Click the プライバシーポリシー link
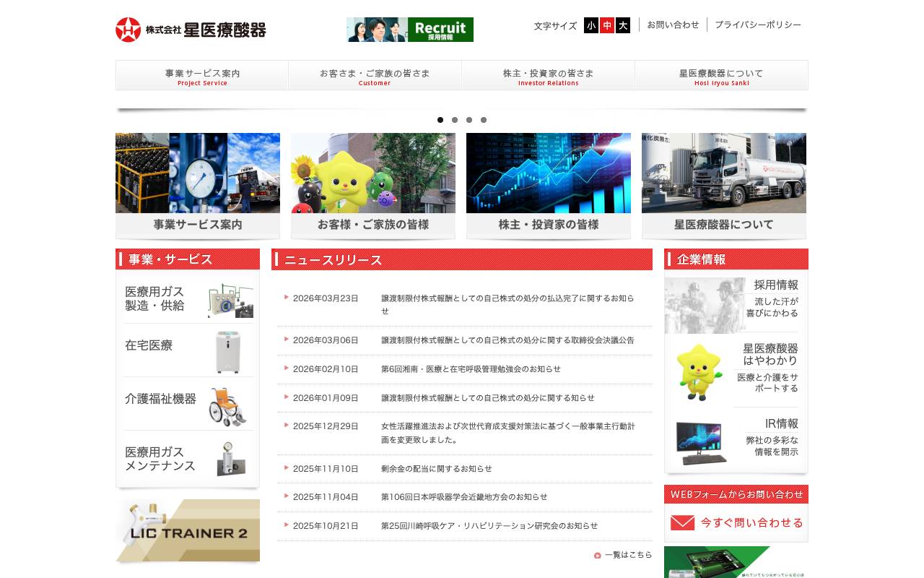This screenshot has height=578, width=924. coord(757,25)
